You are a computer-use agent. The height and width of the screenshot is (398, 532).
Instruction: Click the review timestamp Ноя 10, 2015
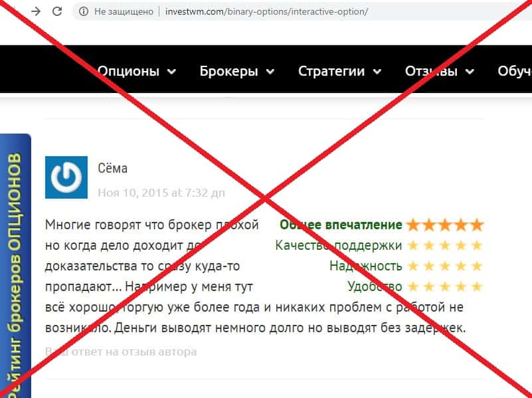[161, 193]
